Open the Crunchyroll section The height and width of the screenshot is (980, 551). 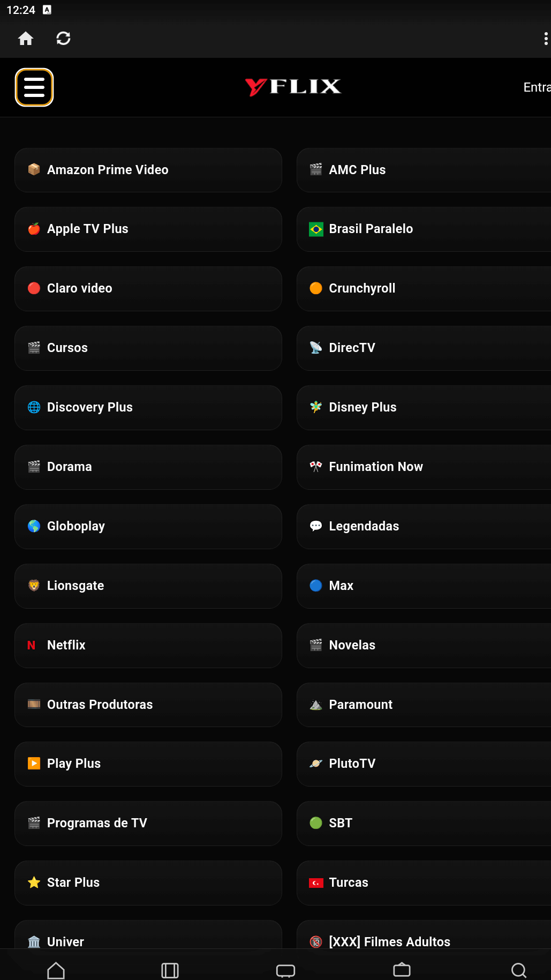tap(423, 288)
